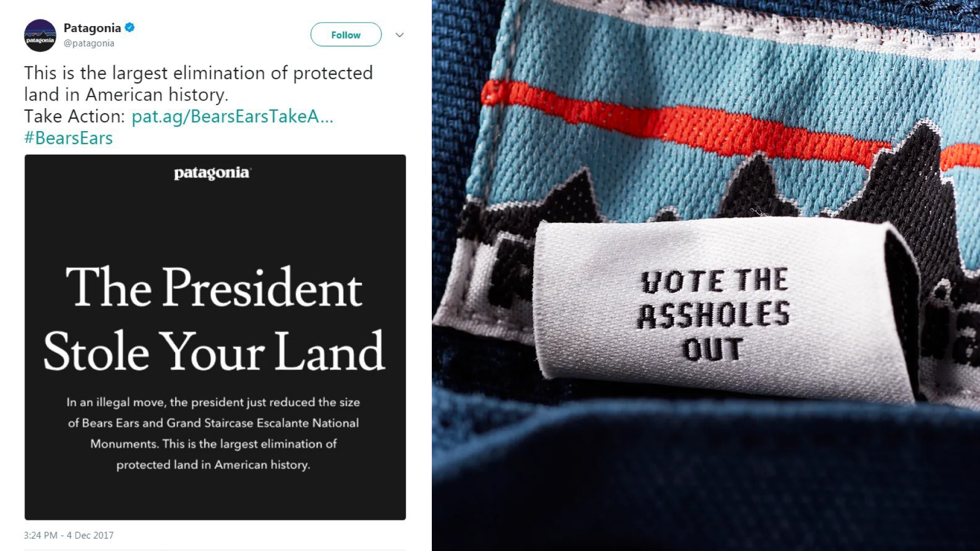Follow the Patagonia account
Viewport: 980px width, 551px height.
346,35
